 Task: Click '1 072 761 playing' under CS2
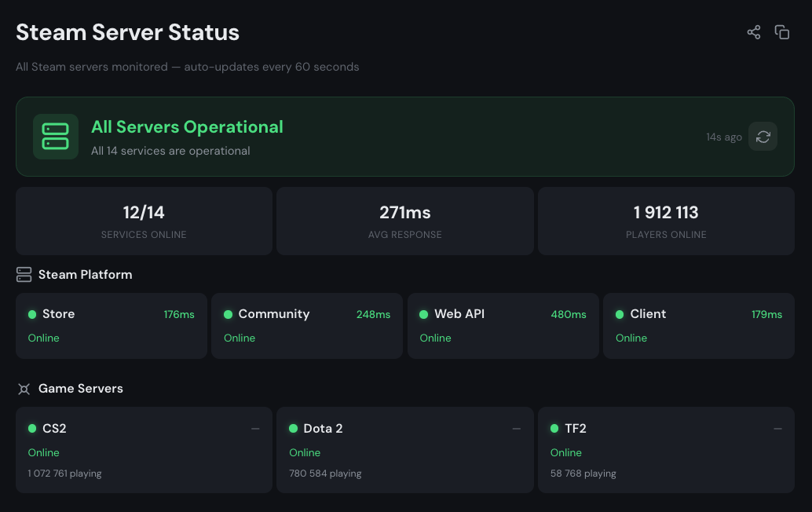click(x=64, y=474)
